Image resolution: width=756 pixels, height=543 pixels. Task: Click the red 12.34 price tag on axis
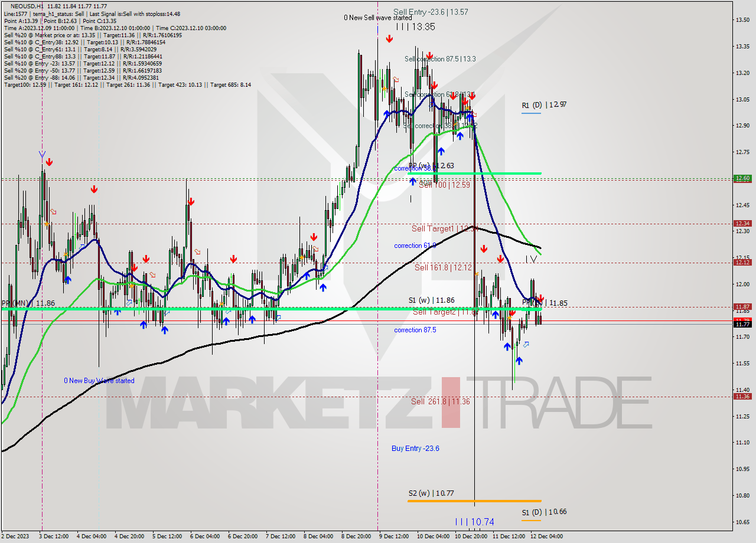tap(742, 223)
